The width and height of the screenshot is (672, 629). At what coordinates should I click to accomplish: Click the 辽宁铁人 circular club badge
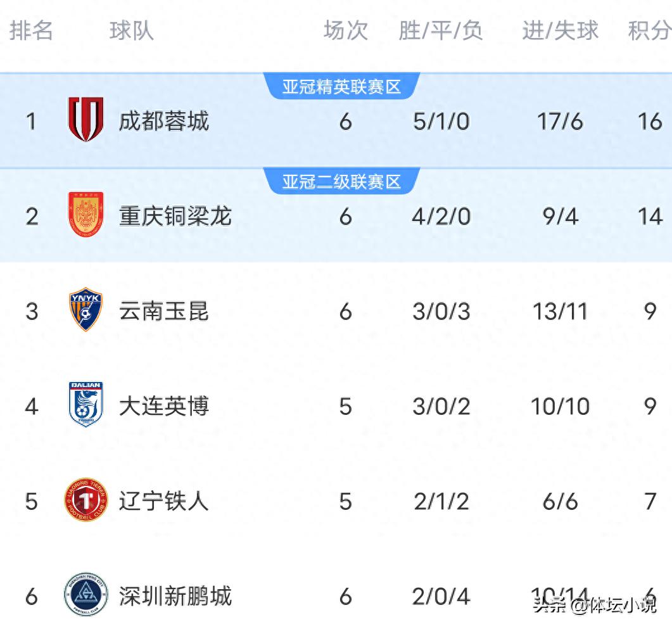coord(86,501)
